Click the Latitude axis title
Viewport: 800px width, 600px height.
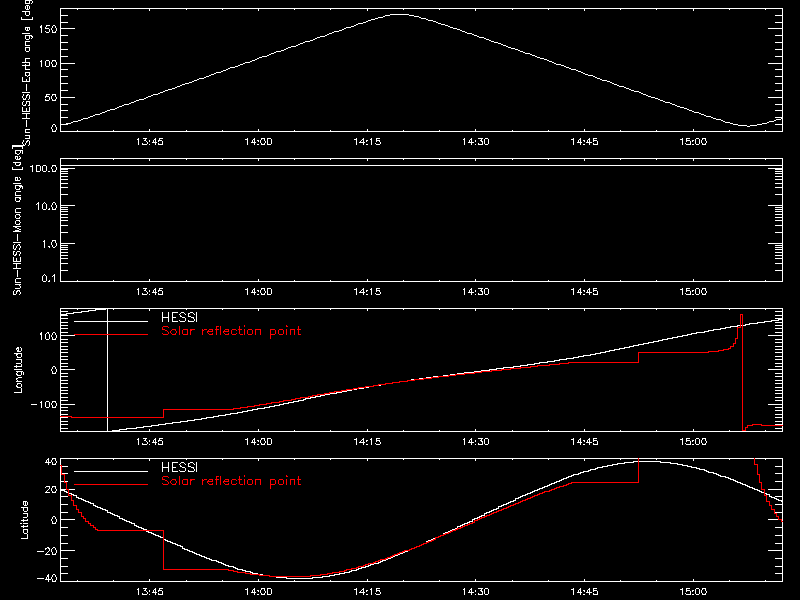[24, 520]
